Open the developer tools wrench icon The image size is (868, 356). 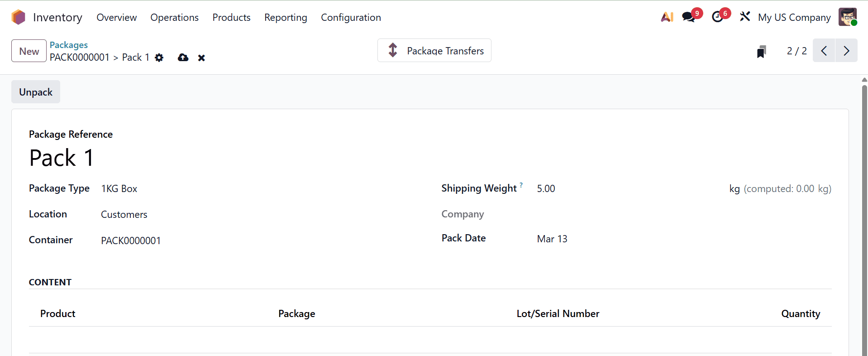[744, 17]
